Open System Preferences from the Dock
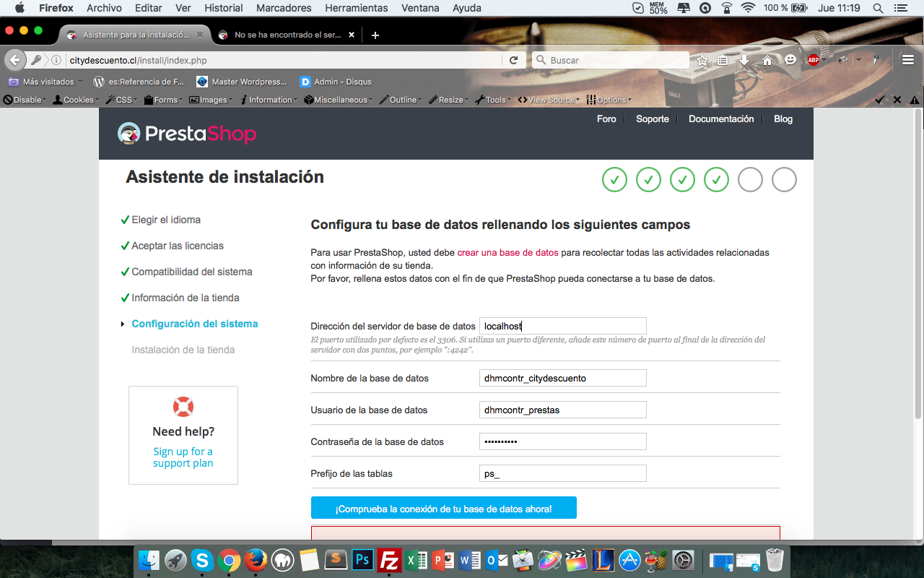The image size is (924, 578). point(683,560)
